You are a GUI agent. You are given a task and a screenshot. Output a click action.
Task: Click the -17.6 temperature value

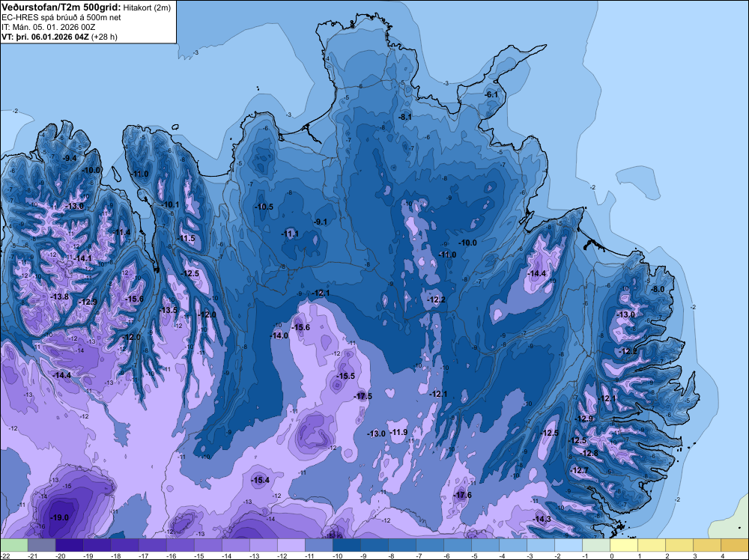pos(463,495)
